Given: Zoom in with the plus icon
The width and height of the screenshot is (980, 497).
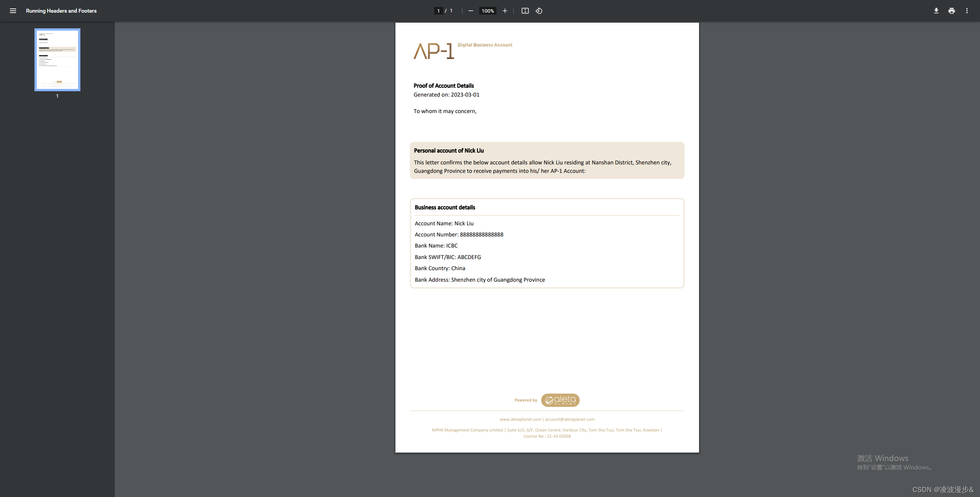Looking at the screenshot, I should click(505, 11).
